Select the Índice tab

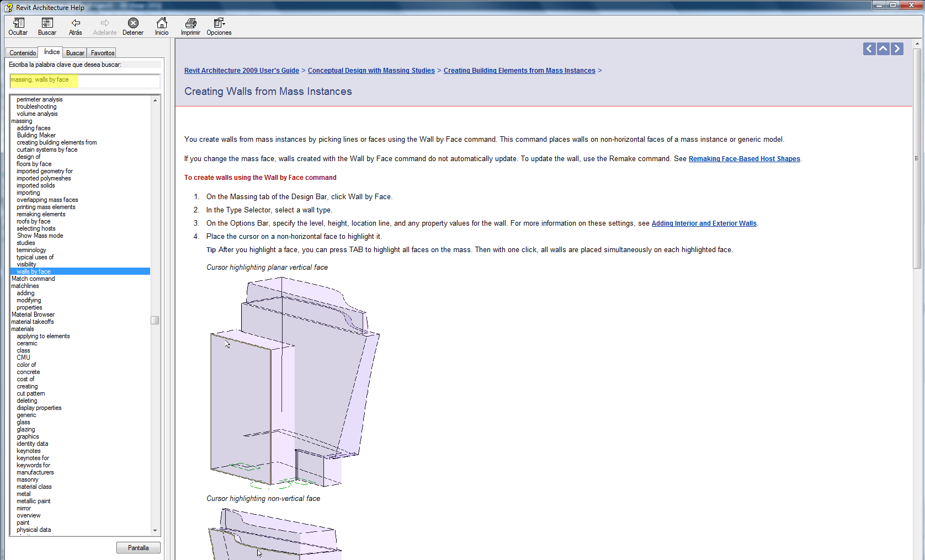pyautogui.click(x=52, y=52)
